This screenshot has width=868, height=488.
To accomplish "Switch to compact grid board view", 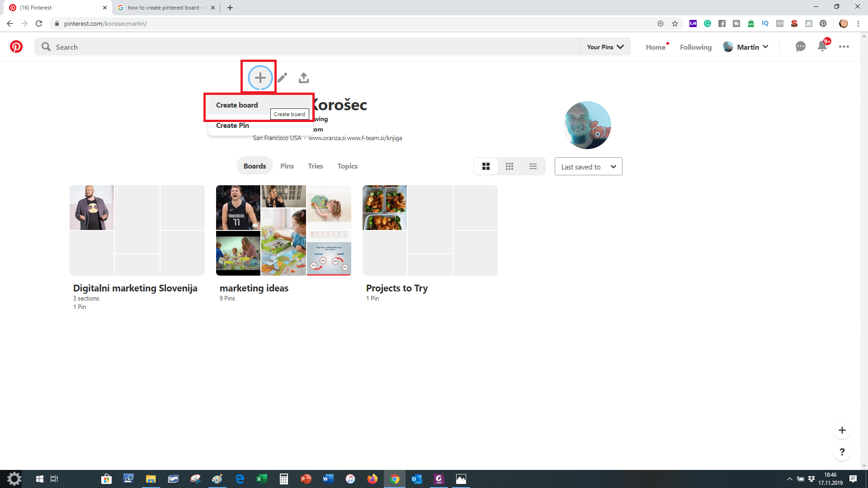I will (x=509, y=167).
